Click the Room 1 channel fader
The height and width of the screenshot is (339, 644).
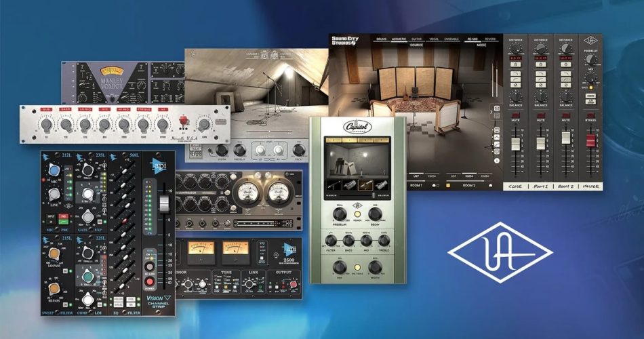(541, 144)
